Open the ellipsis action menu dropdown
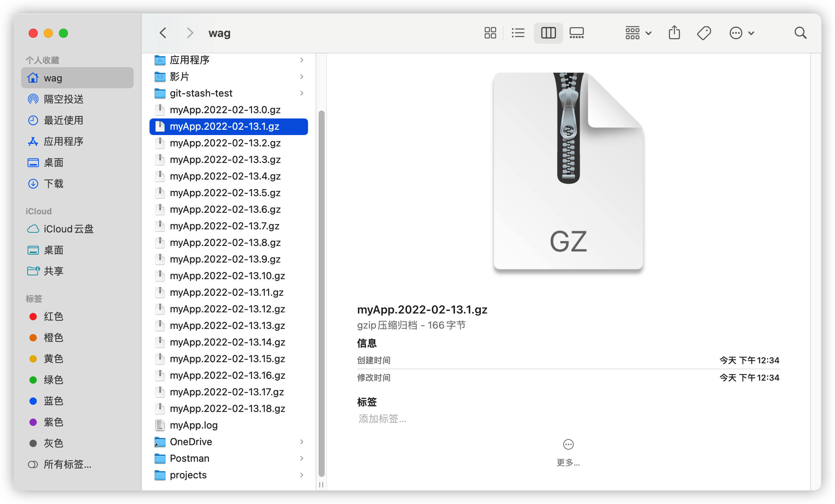835x504 pixels. pos(741,33)
